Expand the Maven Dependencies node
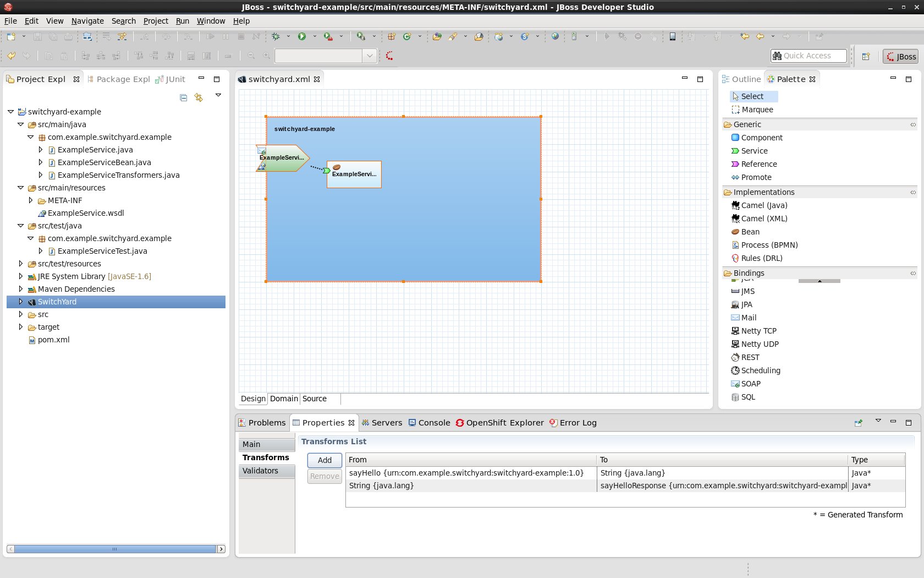This screenshot has height=578, width=924. tap(20, 289)
